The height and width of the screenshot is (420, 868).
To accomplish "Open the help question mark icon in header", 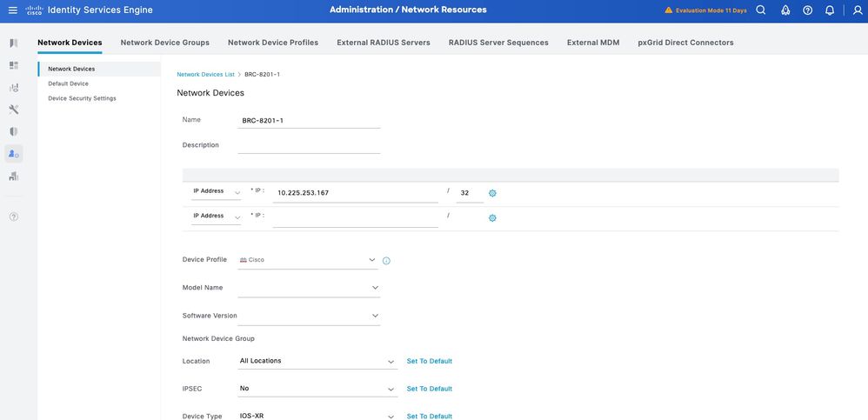I will [808, 10].
